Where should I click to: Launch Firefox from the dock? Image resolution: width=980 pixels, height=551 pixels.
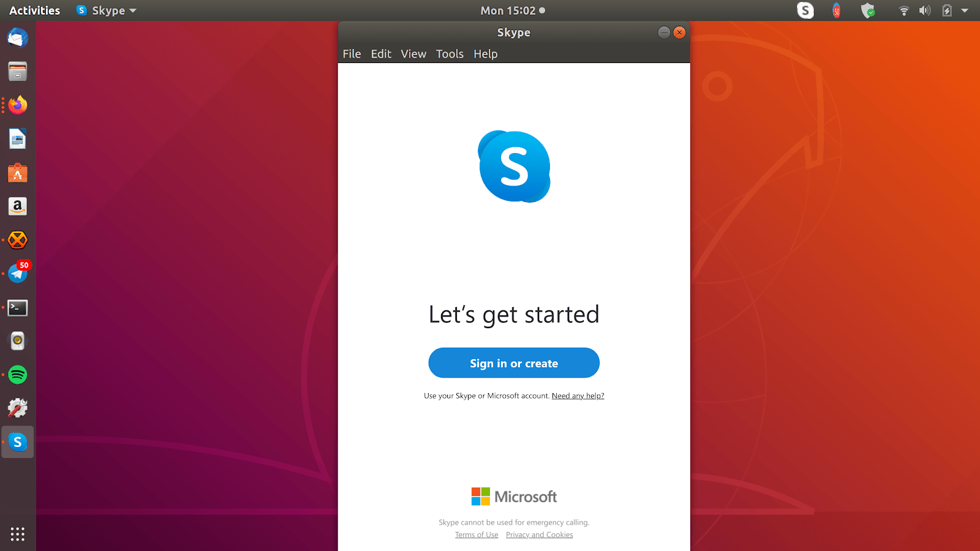click(17, 105)
